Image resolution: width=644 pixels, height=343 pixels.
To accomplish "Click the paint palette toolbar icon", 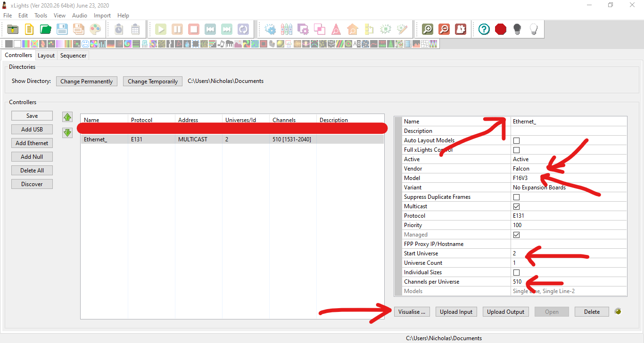I will pos(95,29).
